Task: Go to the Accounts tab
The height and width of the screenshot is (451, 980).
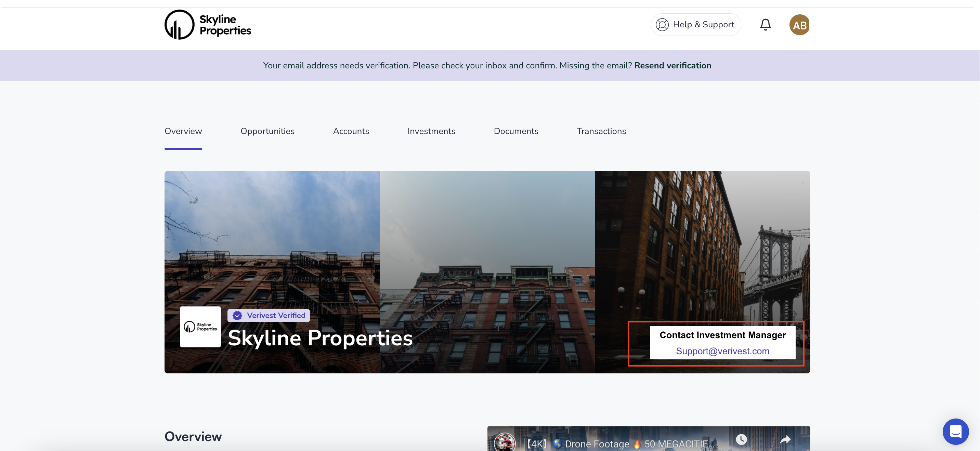Action: pyautogui.click(x=351, y=131)
